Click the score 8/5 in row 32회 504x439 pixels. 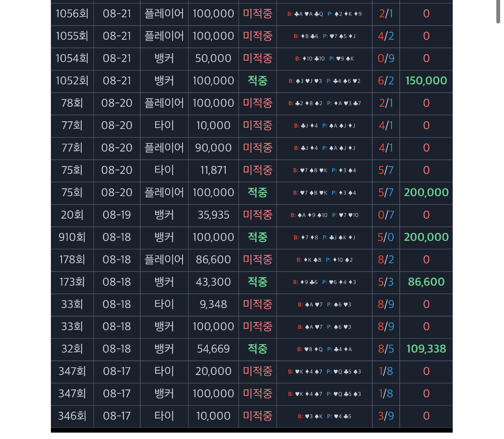386,349
